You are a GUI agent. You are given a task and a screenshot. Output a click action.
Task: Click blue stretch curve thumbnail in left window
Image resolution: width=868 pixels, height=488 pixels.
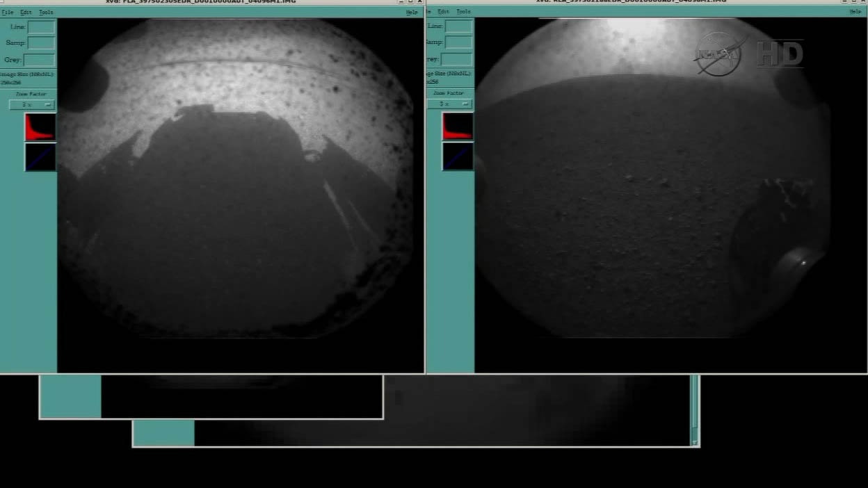40,157
